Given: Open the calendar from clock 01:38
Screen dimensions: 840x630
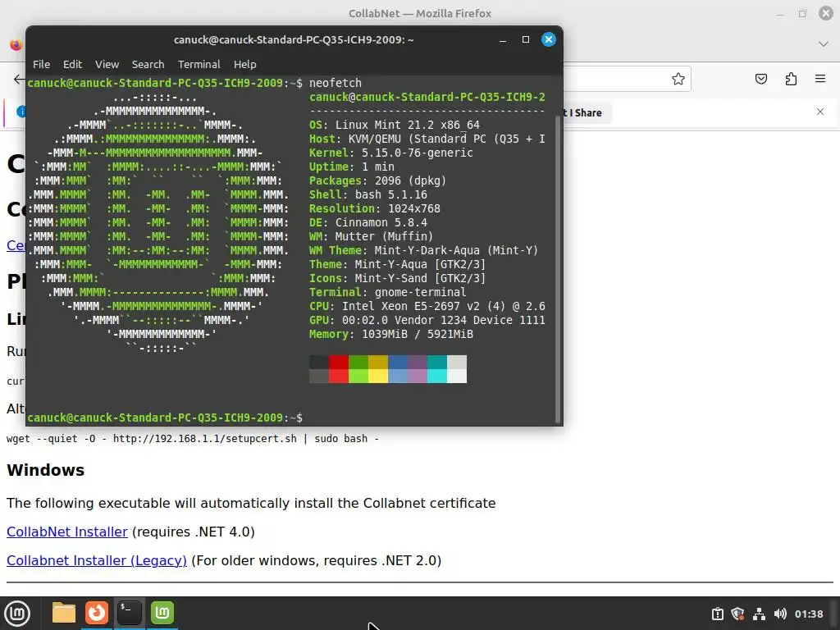Looking at the screenshot, I should pos(808,614).
